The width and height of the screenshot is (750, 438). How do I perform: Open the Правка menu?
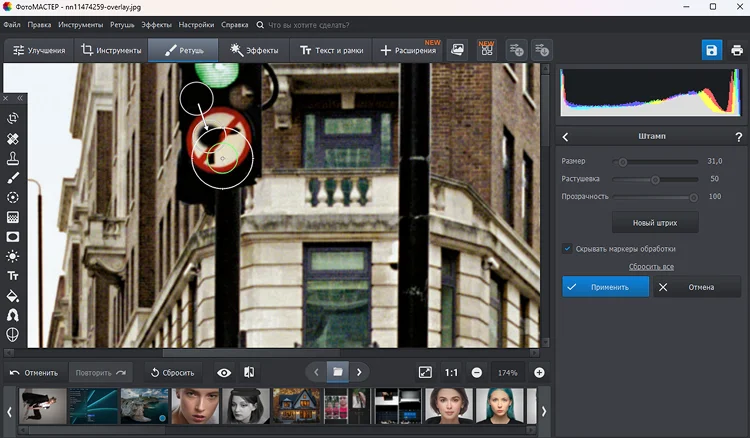click(39, 25)
